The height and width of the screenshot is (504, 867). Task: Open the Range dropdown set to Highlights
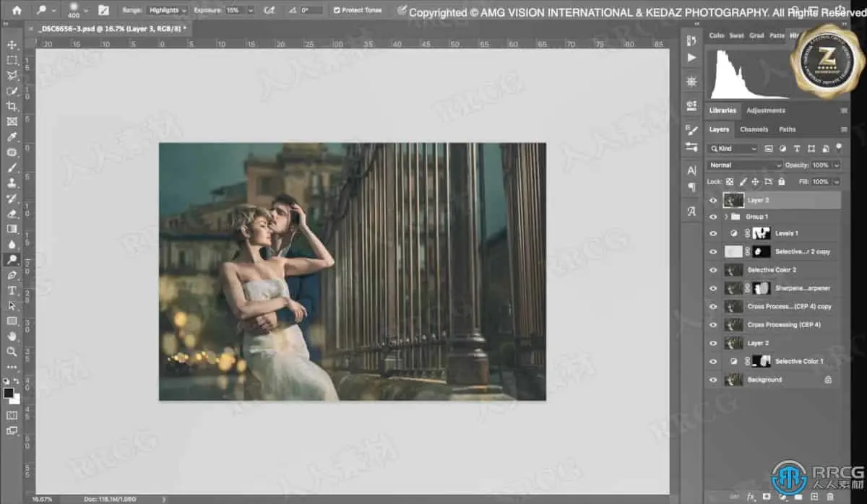pos(167,10)
